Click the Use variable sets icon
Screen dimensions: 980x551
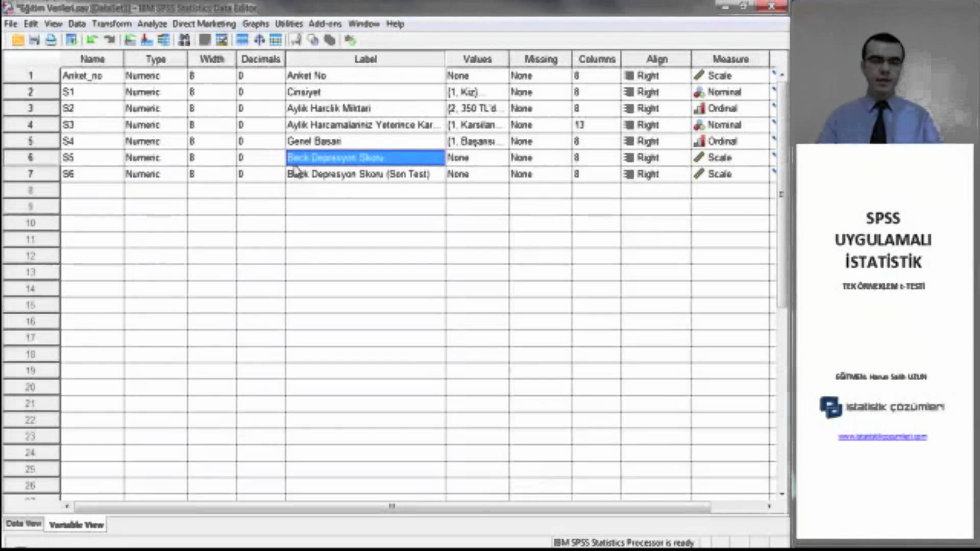(313, 40)
